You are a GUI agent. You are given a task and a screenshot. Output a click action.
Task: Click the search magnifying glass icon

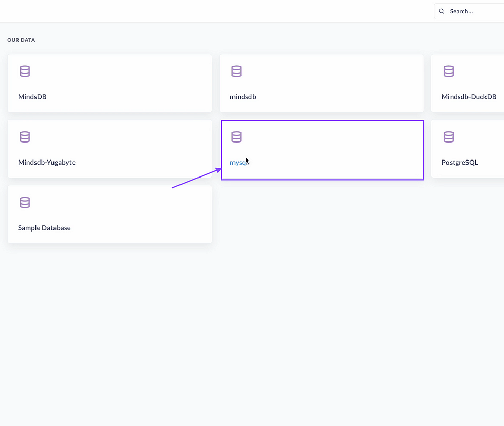[442, 11]
